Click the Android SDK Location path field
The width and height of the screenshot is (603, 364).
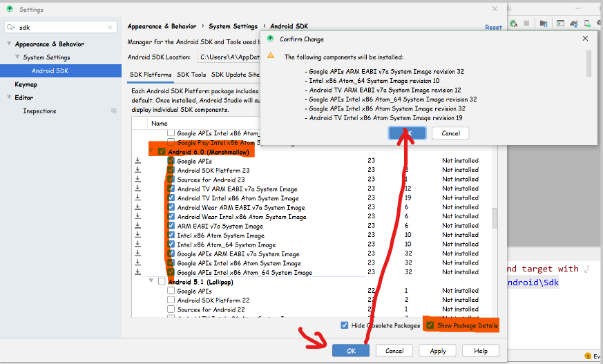coord(229,57)
